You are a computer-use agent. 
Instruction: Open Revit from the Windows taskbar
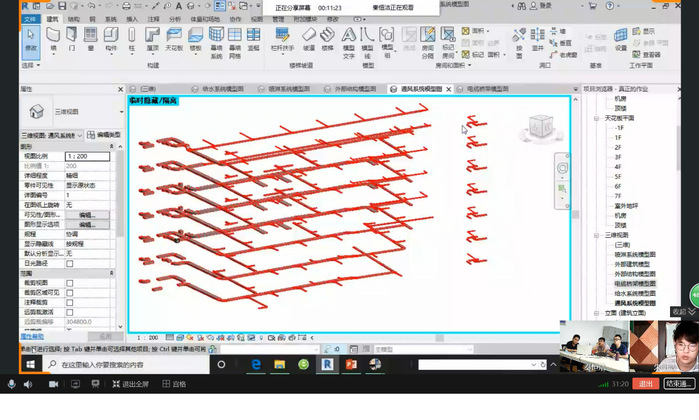327,366
